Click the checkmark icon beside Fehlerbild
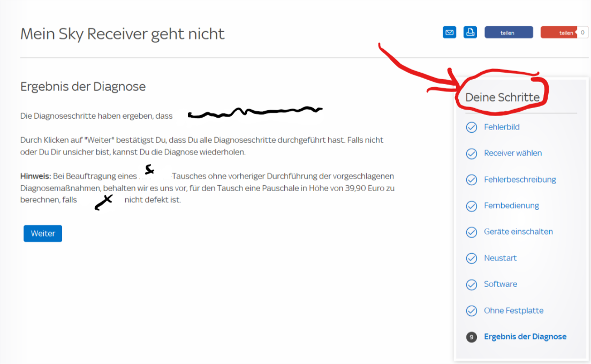Image resolution: width=591 pixels, height=364 pixels. coord(472,127)
